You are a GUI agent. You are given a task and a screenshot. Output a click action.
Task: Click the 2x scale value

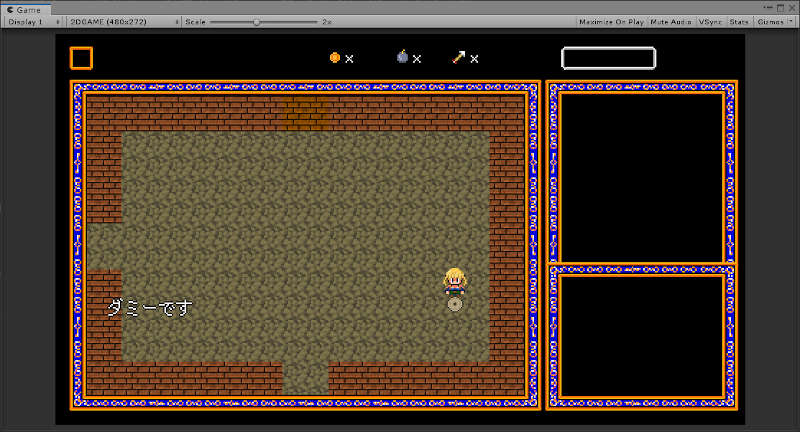click(327, 22)
